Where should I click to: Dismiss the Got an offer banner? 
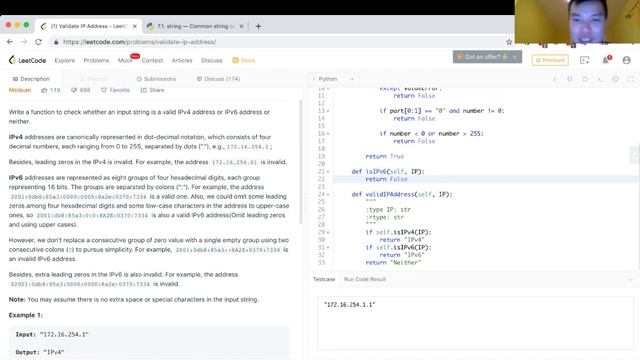point(515,57)
